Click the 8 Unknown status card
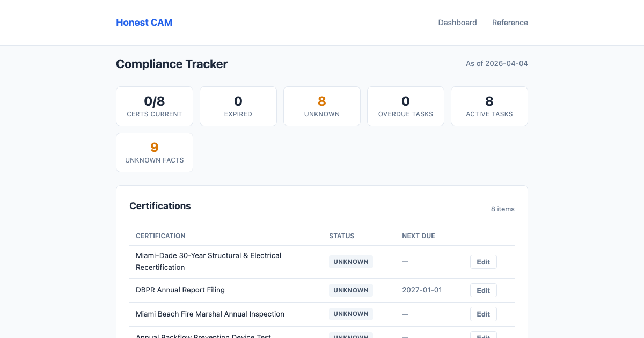This screenshot has width=644, height=338. (322, 106)
